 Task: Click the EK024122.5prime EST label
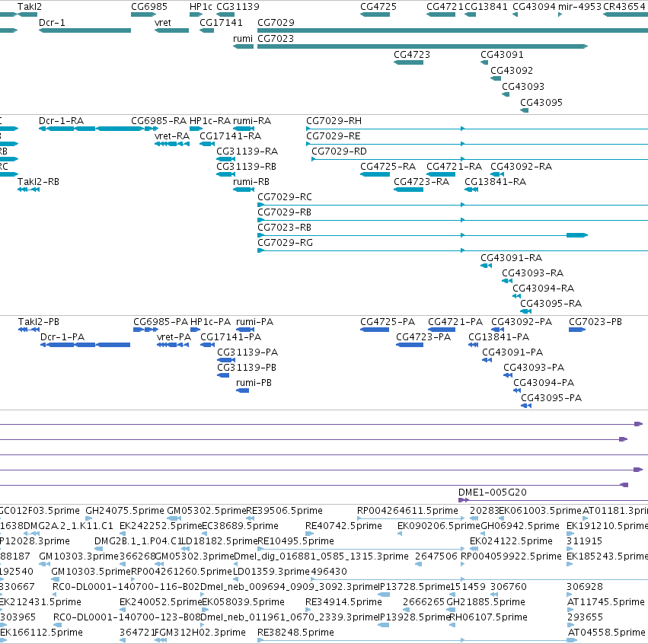tap(511, 541)
